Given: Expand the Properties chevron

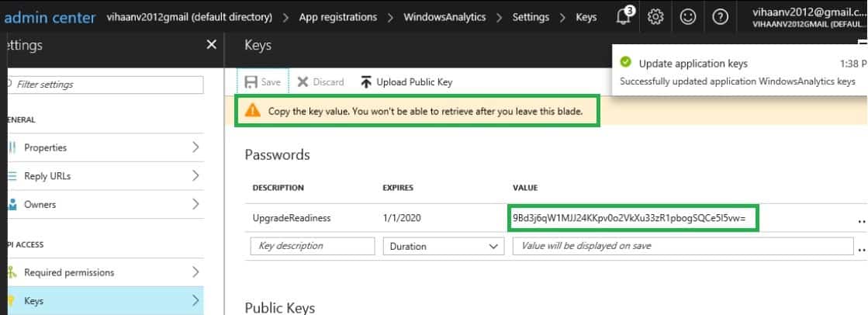Looking at the screenshot, I should [195, 147].
